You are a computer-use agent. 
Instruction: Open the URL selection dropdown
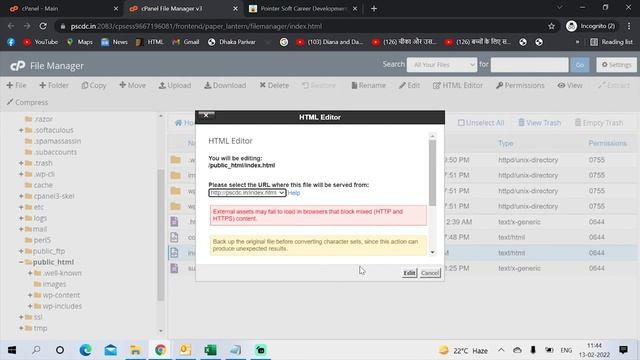[x=247, y=193]
